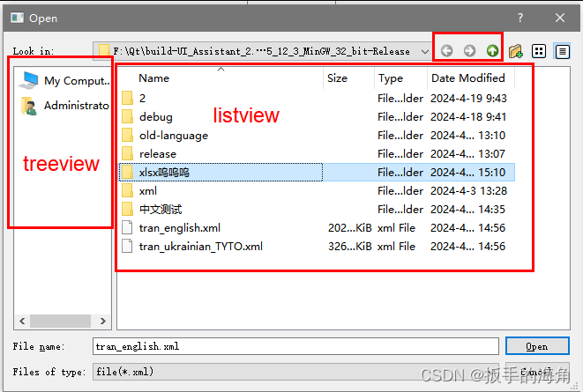Click the question mark help button
The width and height of the screenshot is (583, 392).
[520, 18]
